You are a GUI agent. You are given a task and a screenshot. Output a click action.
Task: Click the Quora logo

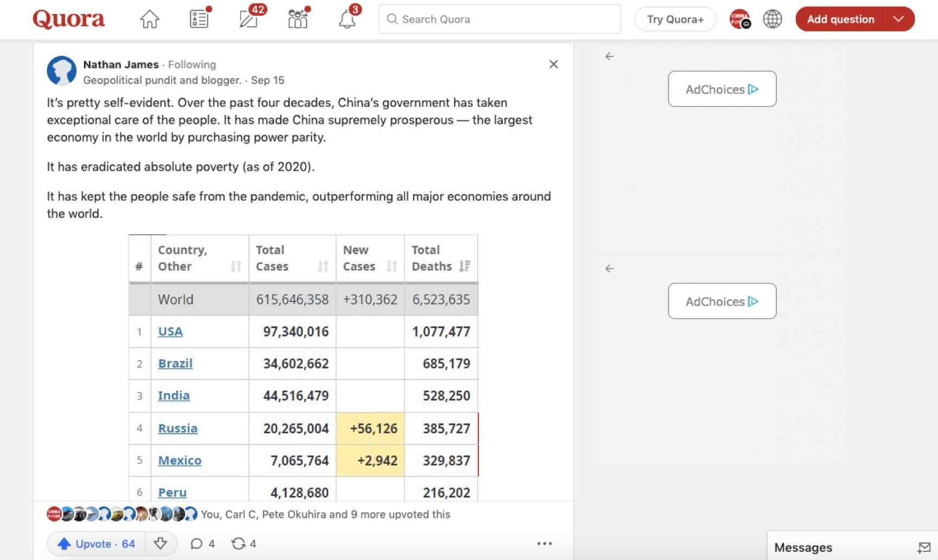68,20
